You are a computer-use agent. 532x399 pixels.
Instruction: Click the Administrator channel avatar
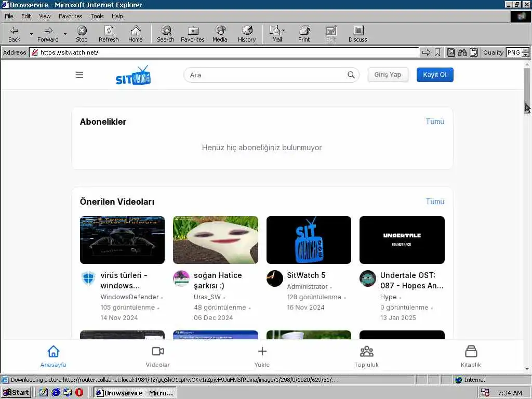coord(275,278)
